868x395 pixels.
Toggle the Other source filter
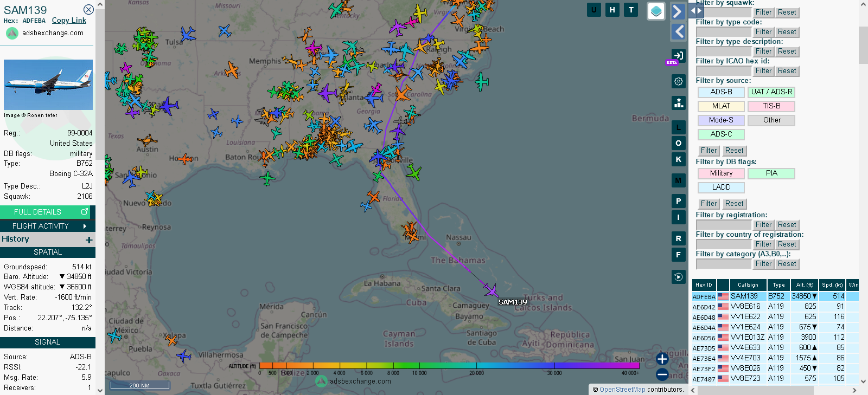tap(771, 120)
